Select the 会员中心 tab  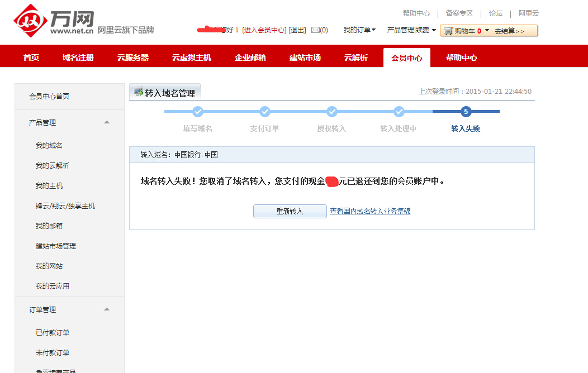[x=407, y=58]
